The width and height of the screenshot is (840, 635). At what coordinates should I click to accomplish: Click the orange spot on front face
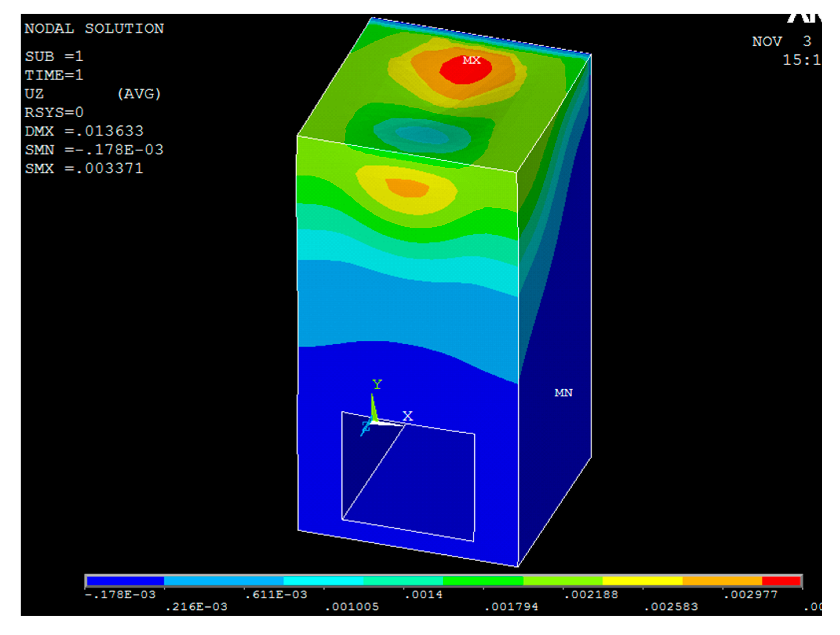point(407,188)
